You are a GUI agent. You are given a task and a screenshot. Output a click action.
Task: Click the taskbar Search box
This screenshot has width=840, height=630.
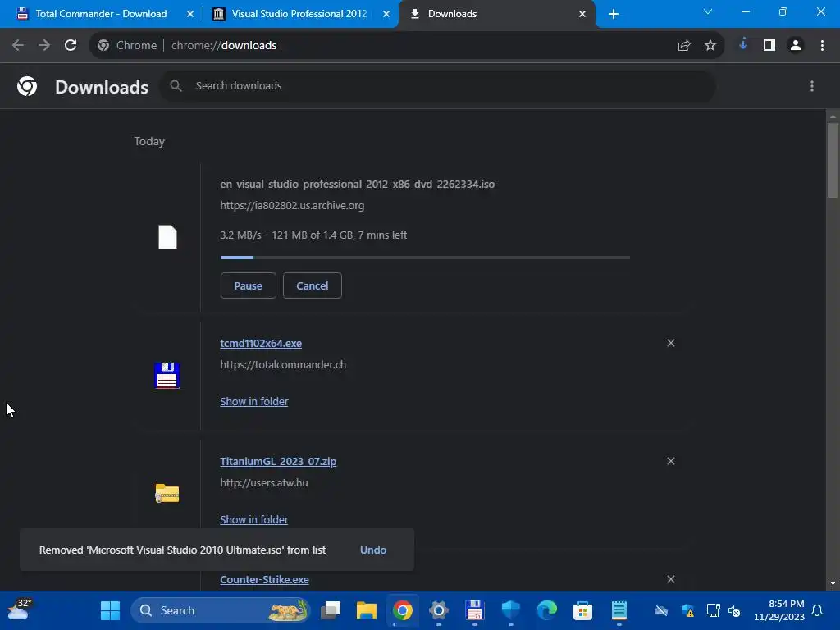(220, 610)
